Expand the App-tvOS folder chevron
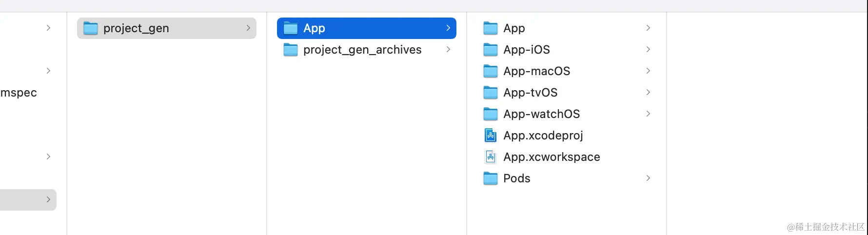The height and width of the screenshot is (235, 868). (648, 93)
